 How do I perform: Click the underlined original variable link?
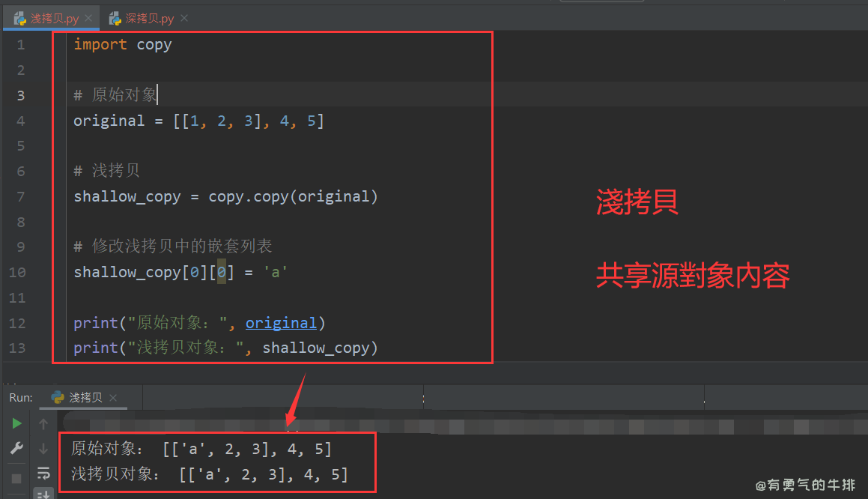(x=281, y=322)
